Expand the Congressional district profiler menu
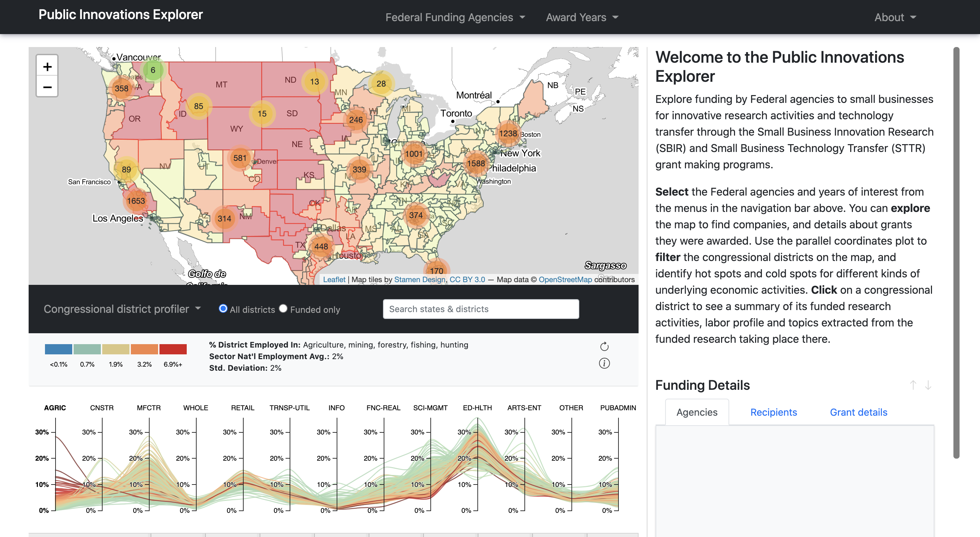980x537 pixels. [122, 309]
